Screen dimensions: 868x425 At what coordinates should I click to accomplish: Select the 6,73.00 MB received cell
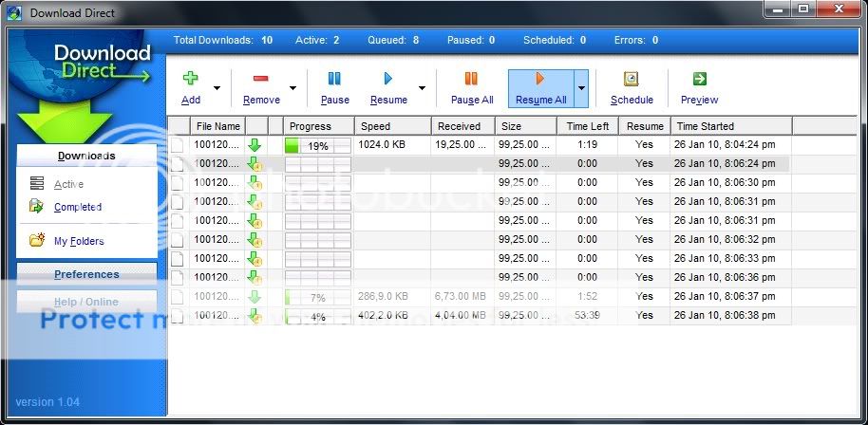click(462, 296)
